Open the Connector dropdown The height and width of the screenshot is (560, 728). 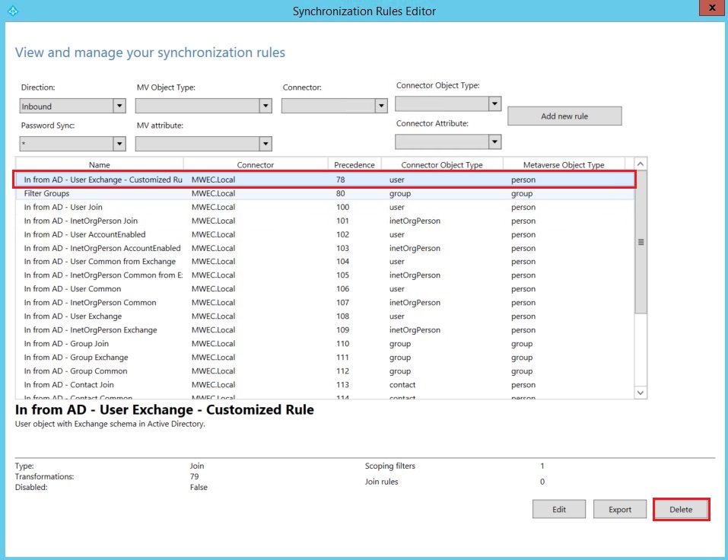point(381,107)
